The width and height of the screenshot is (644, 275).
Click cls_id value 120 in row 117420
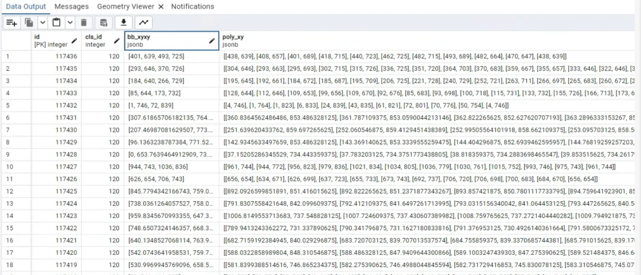pos(103,253)
